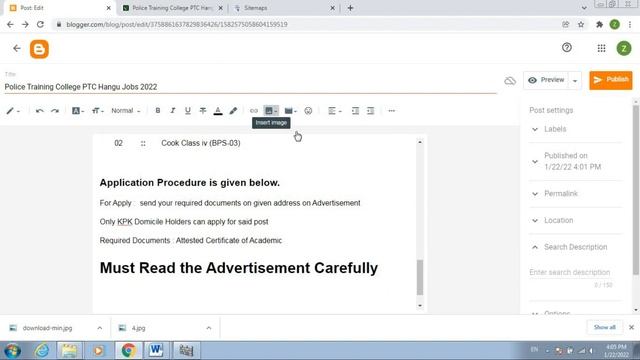This screenshot has height=360, width=640.
Task: Share this page icon in address bar
Action: click(x=565, y=24)
